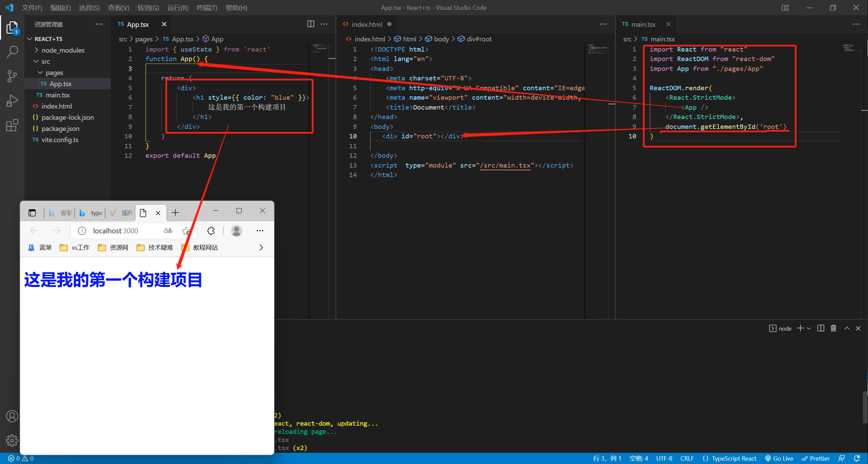Click the App.tsx minimap
868x464 pixels.
(320, 49)
